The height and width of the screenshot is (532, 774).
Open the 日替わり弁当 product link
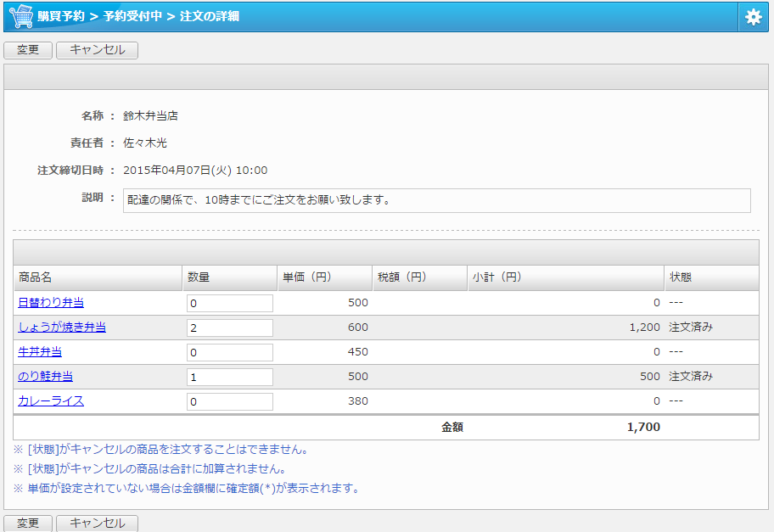(51, 303)
